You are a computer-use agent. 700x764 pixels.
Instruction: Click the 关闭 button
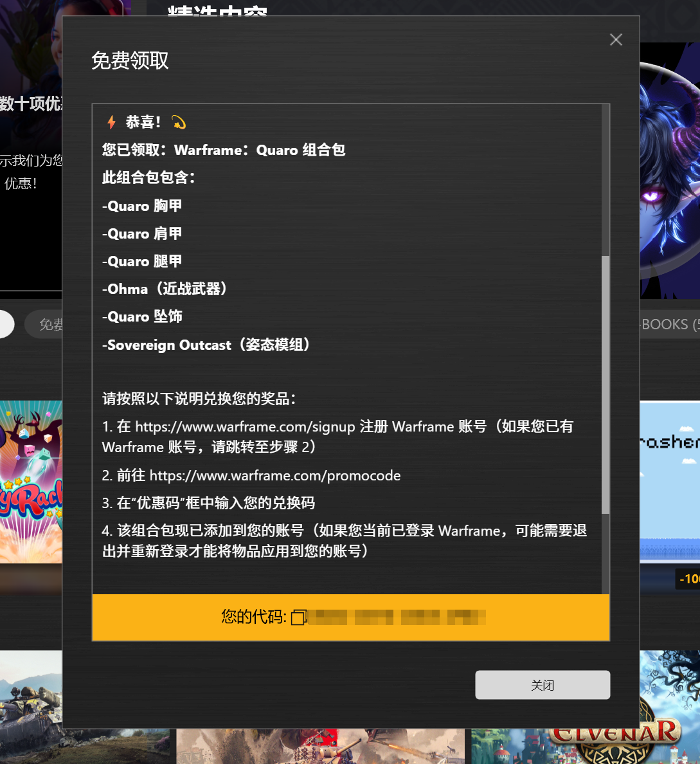click(542, 685)
